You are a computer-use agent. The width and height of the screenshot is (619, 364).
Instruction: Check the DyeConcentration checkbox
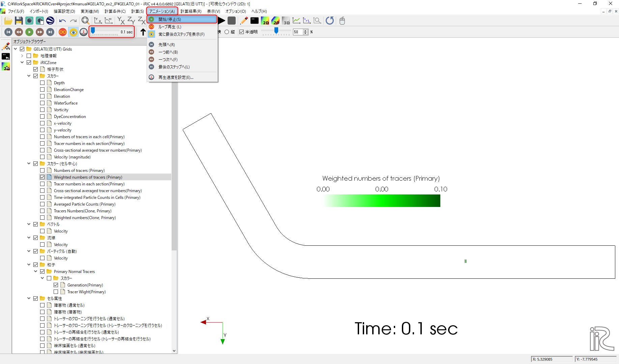[42, 116]
